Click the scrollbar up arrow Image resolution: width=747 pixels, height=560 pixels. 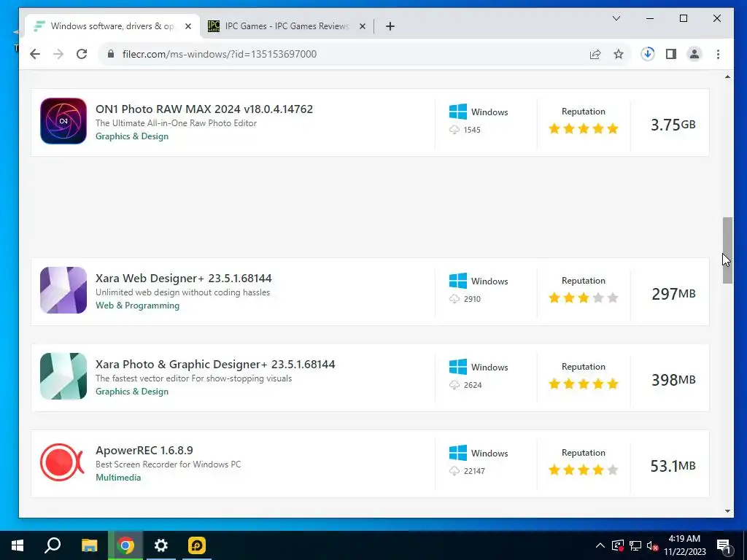pos(727,77)
